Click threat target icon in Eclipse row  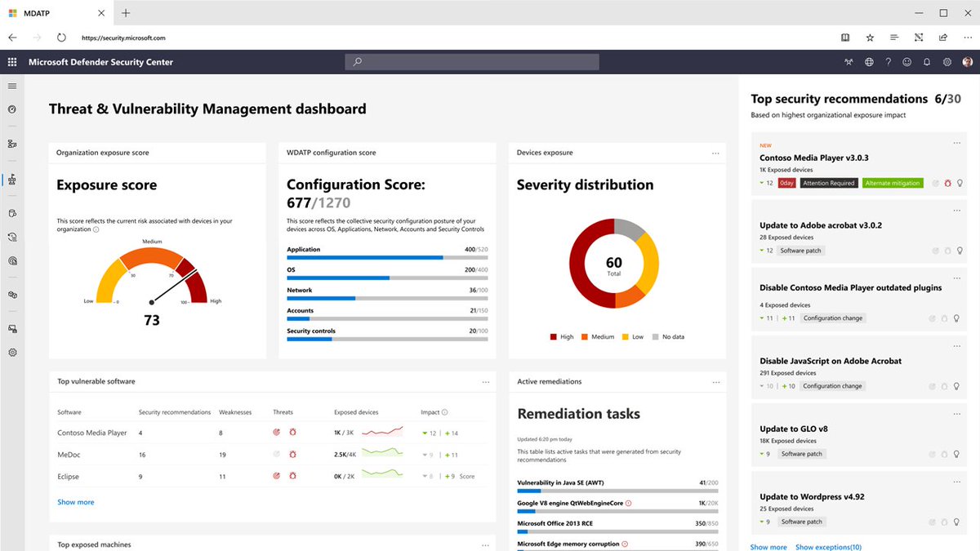tap(276, 476)
